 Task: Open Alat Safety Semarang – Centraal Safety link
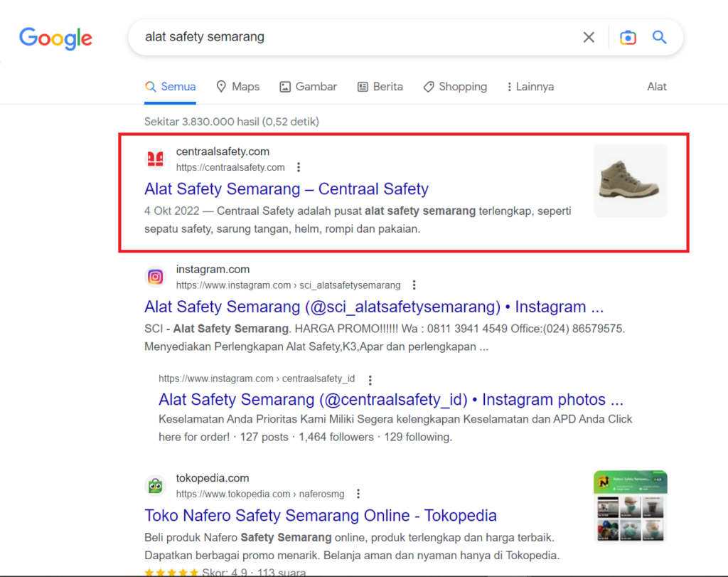click(x=286, y=189)
